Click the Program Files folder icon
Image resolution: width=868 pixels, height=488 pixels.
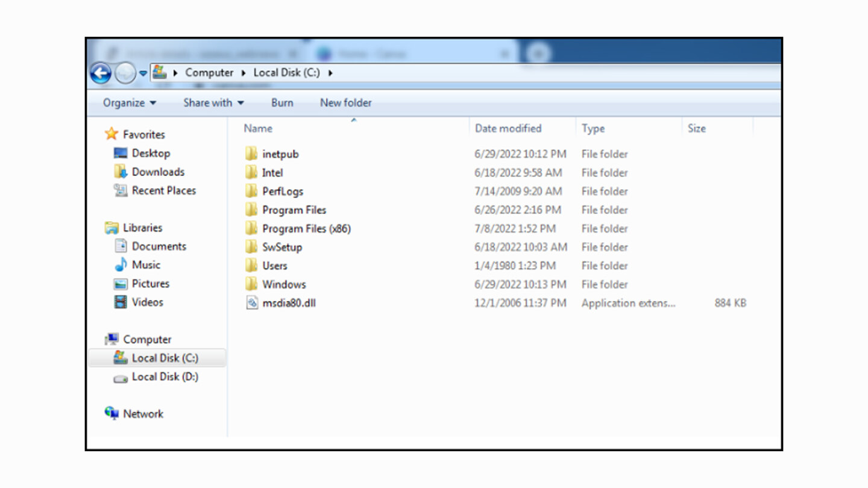[x=251, y=210]
